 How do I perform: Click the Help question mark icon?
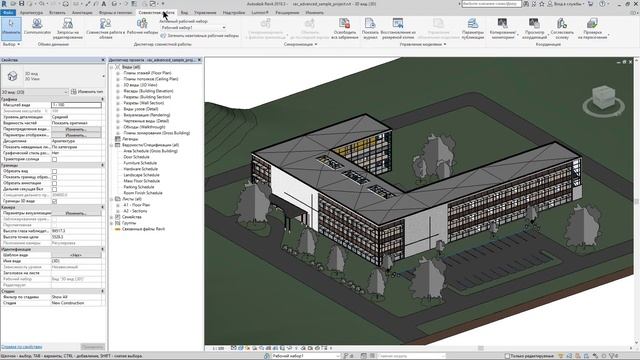[602, 4]
